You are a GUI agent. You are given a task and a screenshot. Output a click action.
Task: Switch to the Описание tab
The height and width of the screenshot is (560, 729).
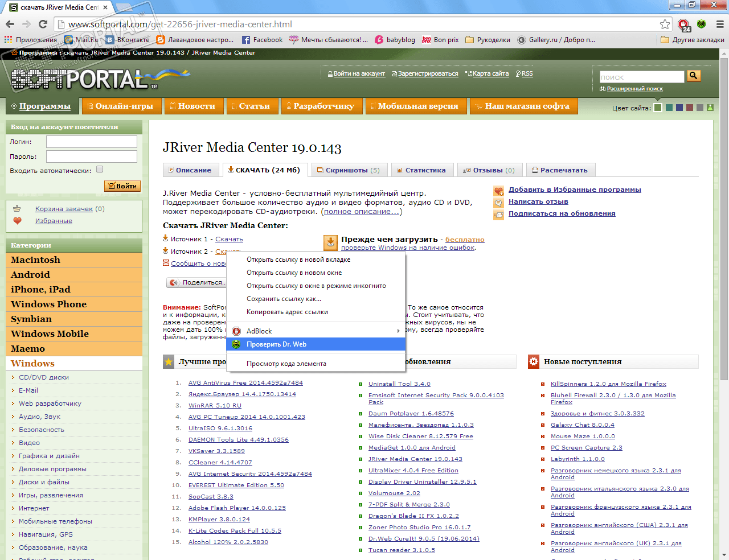point(190,170)
